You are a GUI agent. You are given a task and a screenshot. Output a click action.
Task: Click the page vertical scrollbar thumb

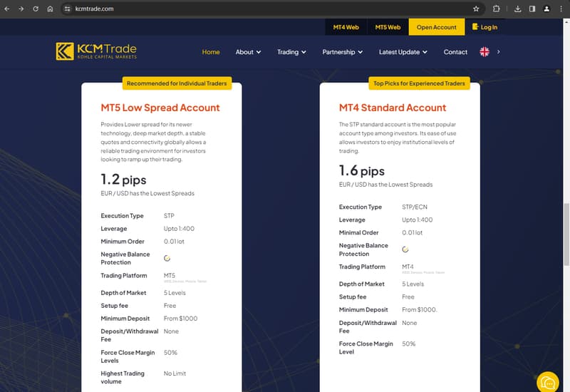[x=566, y=234]
